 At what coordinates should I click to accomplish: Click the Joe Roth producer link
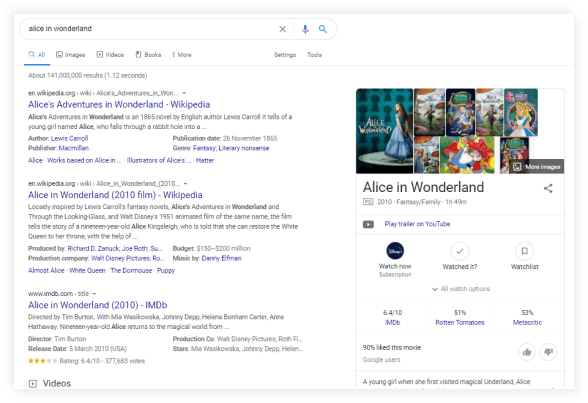click(x=135, y=249)
